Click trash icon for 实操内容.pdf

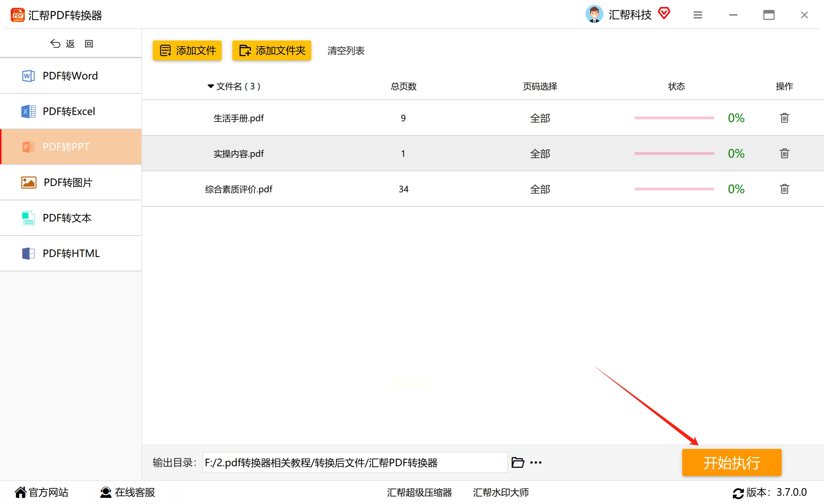tap(784, 153)
